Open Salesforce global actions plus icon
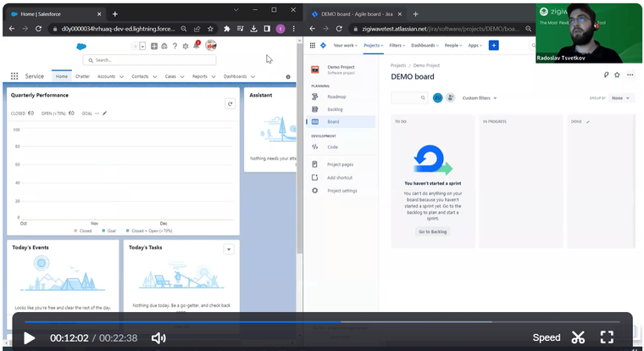Image resolution: width=644 pixels, height=351 pixels. point(154,47)
